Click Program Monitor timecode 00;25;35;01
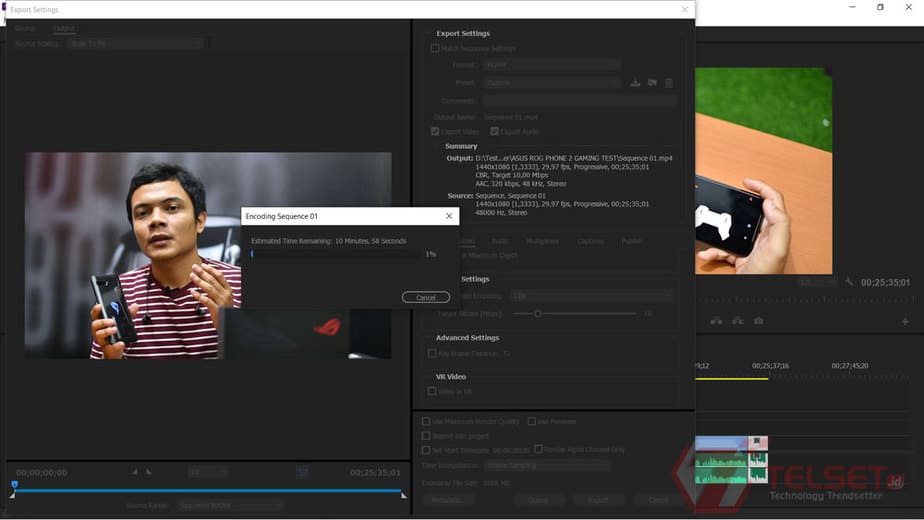The height and width of the screenshot is (520, 924). click(885, 282)
